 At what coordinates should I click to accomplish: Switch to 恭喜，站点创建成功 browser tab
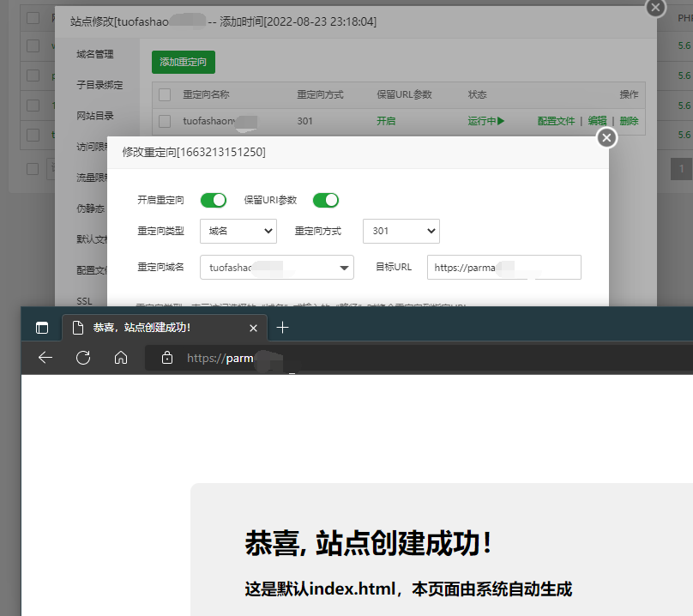click(165, 328)
